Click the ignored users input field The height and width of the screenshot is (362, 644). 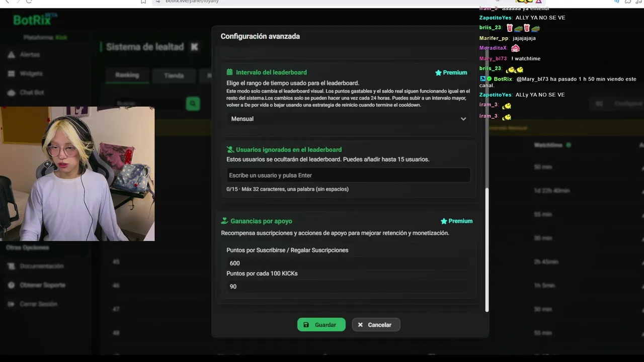[x=348, y=175]
